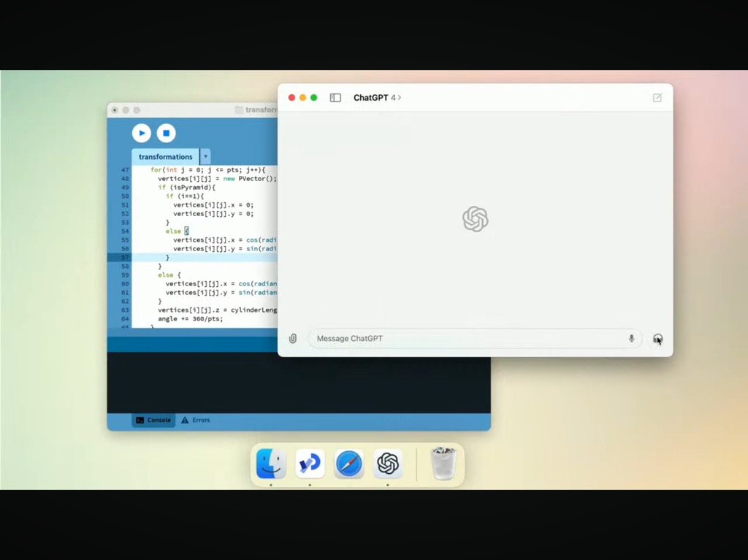Click the Message ChatGPT input field
Image resolution: width=748 pixels, height=560 pixels.
467,339
